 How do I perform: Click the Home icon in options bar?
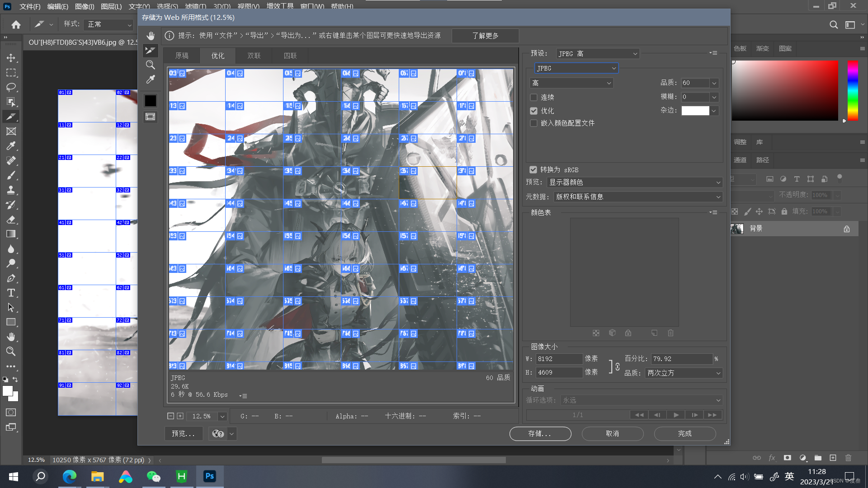16,24
